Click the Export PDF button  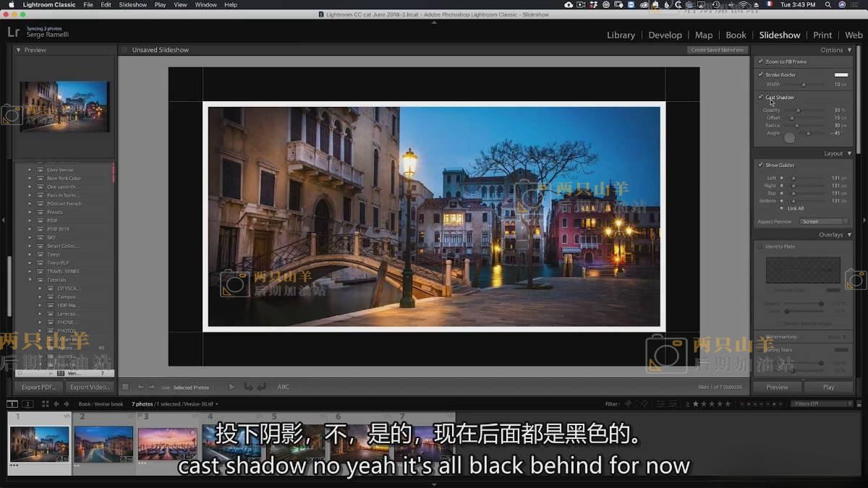click(x=39, y=387)
